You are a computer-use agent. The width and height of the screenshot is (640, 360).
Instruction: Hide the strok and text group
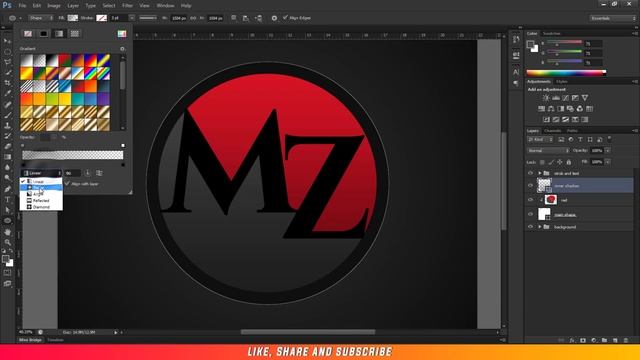click(x=530, y=173)
